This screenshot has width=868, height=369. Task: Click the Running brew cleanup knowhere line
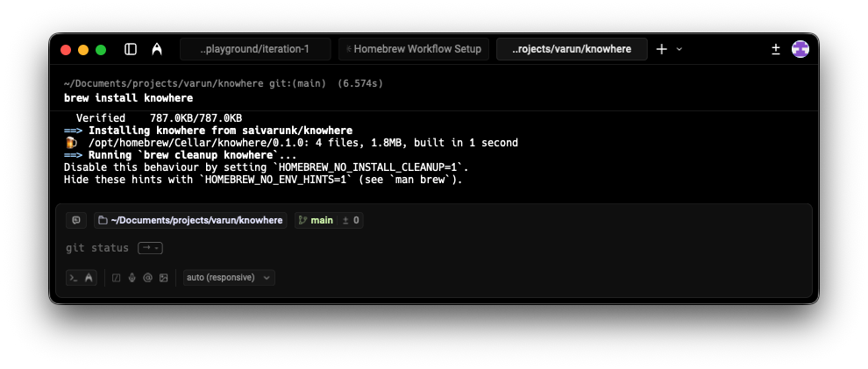point(181,155)
